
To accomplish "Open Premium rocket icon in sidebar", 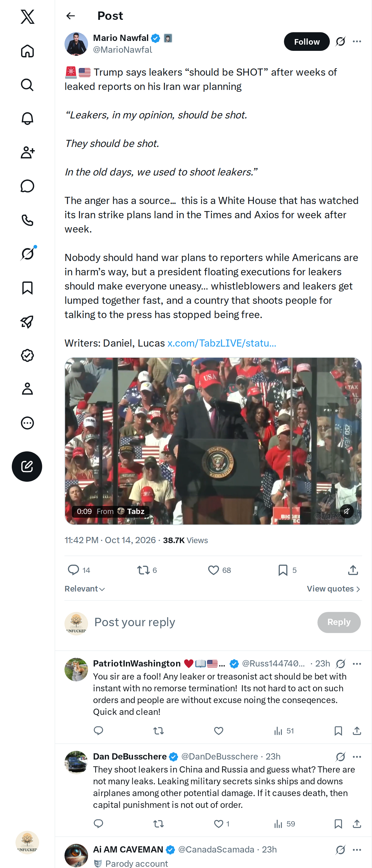I will pos(27,321).
